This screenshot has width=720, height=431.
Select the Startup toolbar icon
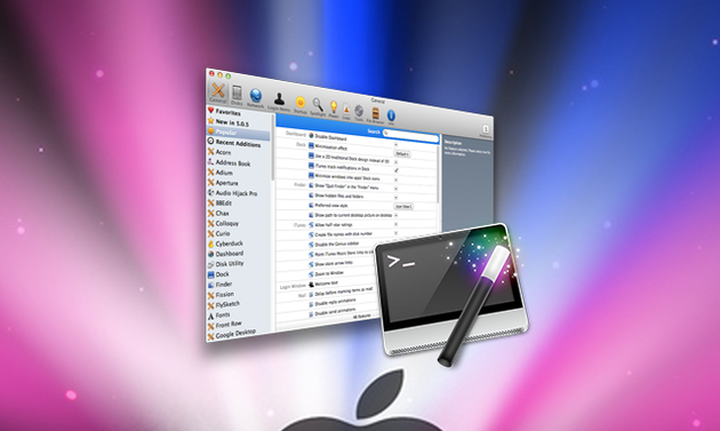[300, 105]
